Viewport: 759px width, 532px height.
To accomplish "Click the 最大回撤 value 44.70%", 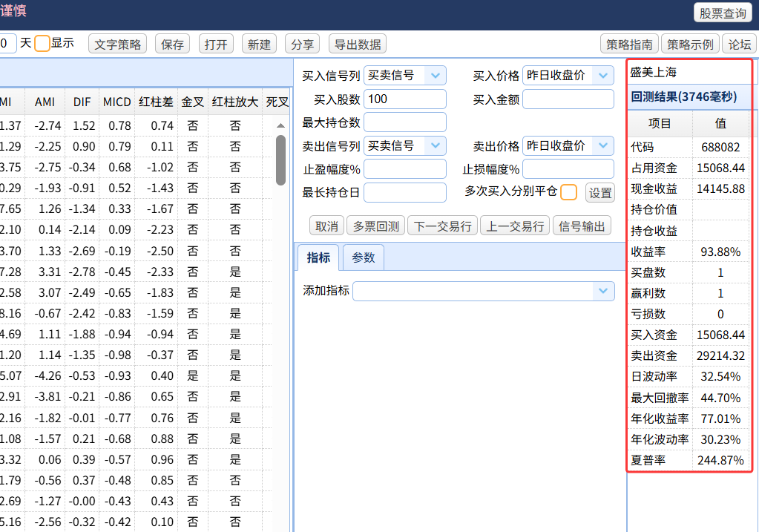I will [720, 398].
